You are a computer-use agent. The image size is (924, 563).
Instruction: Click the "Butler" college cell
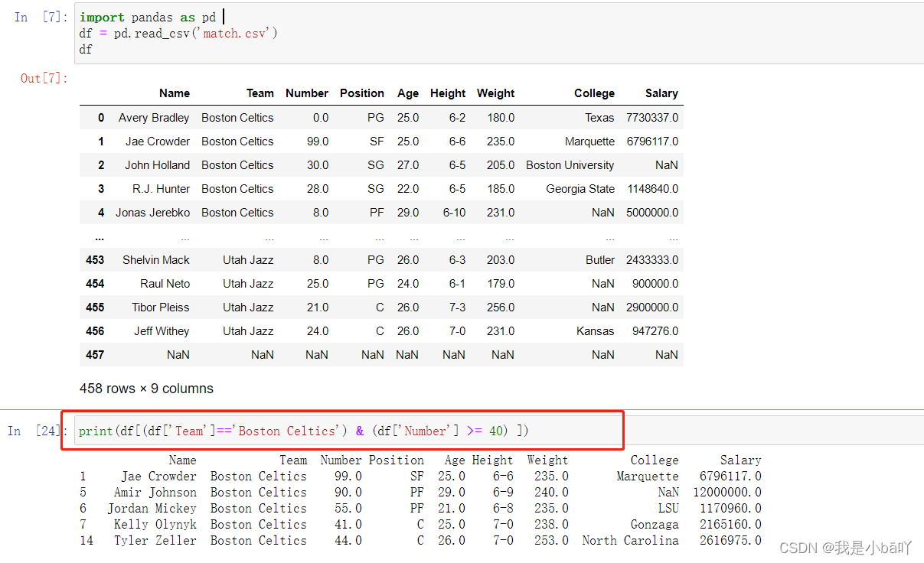[600, 260]
